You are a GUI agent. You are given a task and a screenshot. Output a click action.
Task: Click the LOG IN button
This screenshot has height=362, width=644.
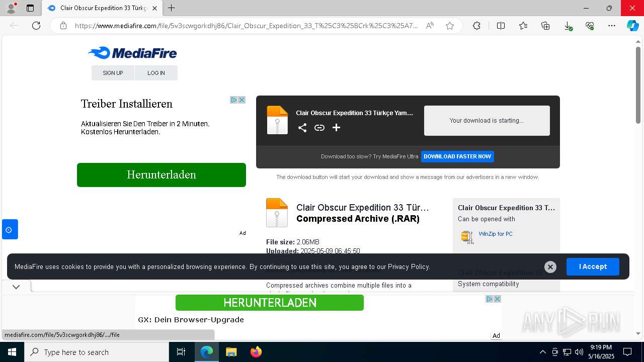[156, 73]
